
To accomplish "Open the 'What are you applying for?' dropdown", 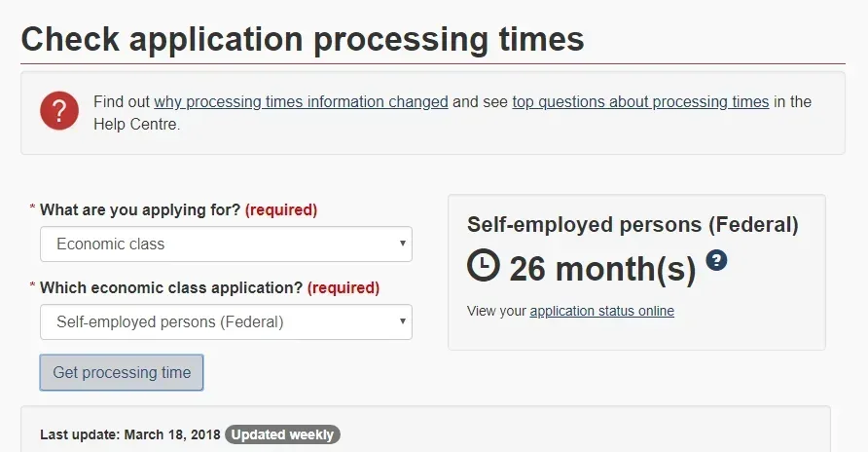I will click(x=226, y=244).
